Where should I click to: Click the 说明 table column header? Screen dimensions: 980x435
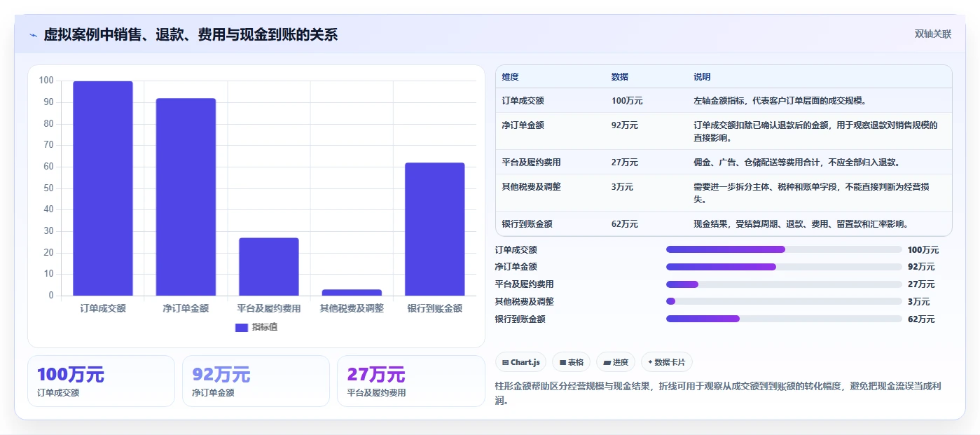click(702, 76)
